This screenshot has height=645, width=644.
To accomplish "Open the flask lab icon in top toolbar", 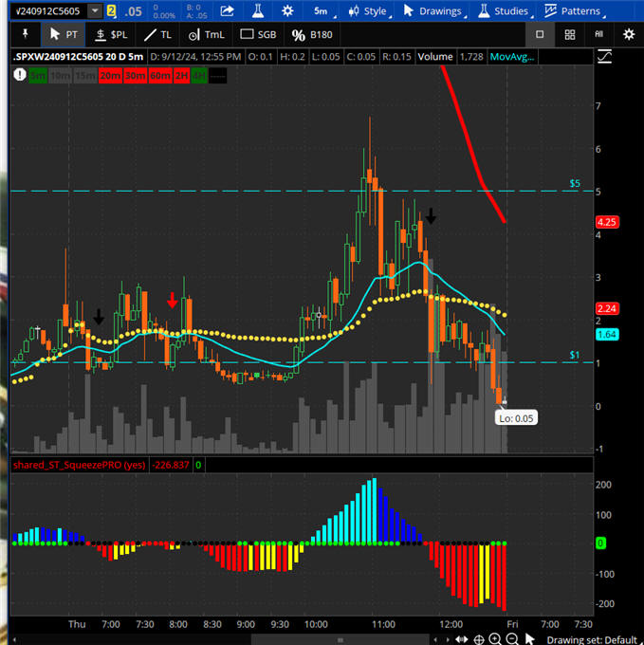I will pos(258,10).
